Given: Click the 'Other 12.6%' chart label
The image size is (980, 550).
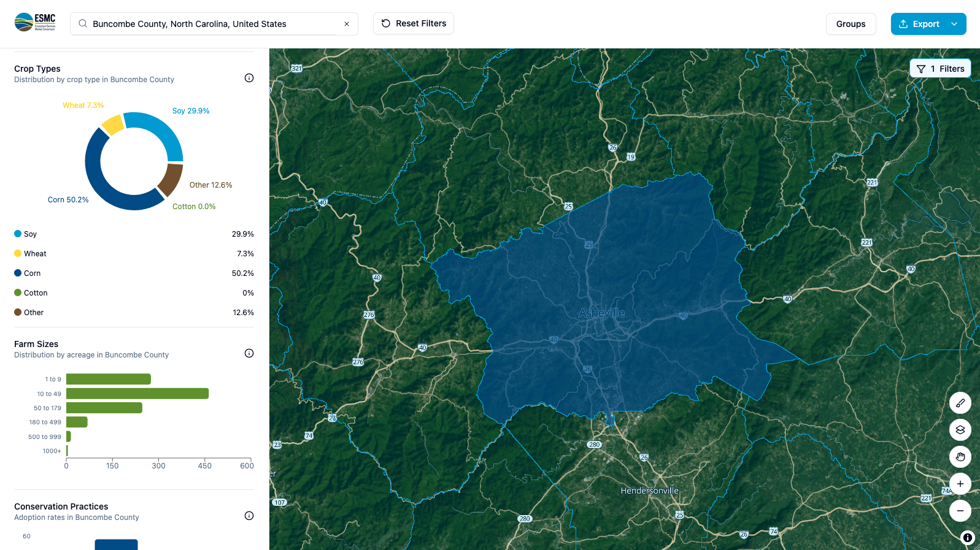Looking at the screenshot, I should [x=210, y=185].
